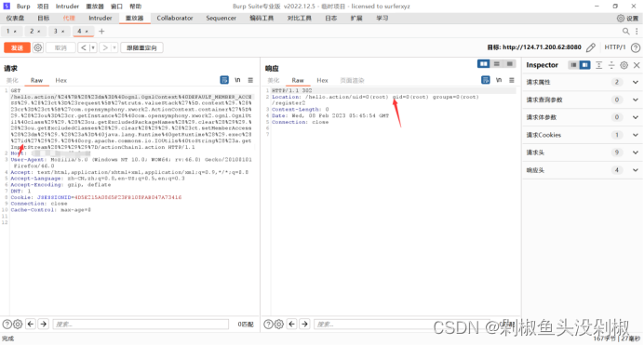
Task: Open history dropdown beside the > arrow
Action: [x=114, y=47]
